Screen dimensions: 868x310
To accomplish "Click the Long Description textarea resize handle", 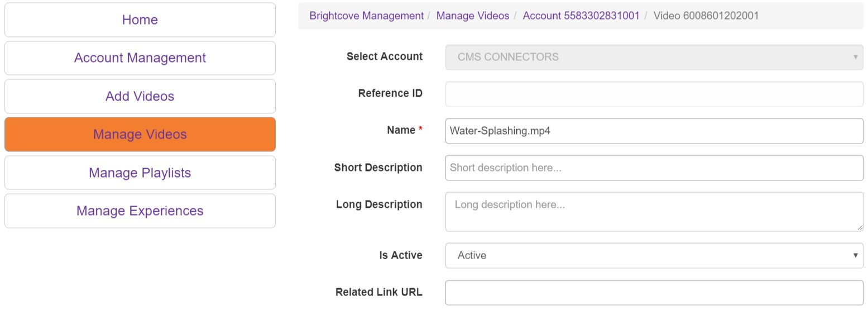I will pos(860,227).
